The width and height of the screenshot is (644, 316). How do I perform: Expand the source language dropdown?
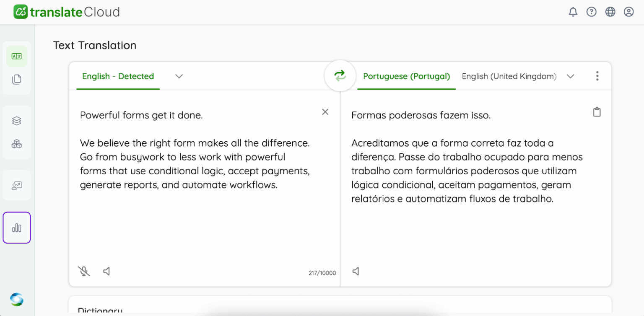click(x=179, y=76)
